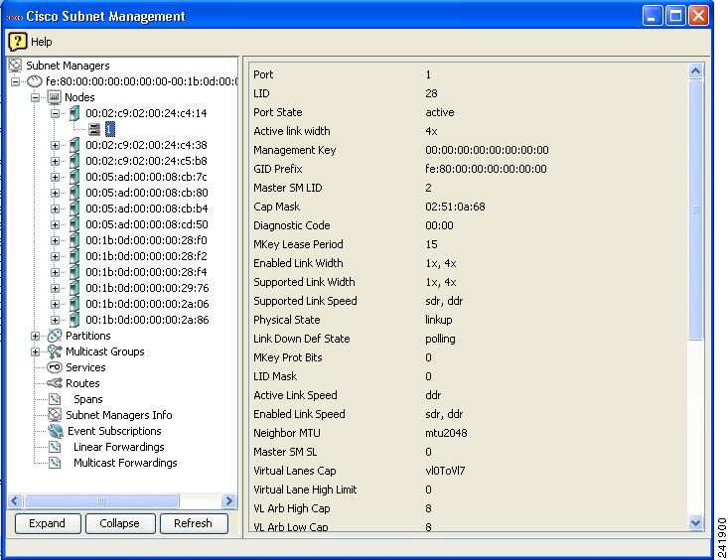Image resolution: width=728 pixels, height=560 pixels.
Task: Click the details pane scroll down arrow
Action: (695, 522)
